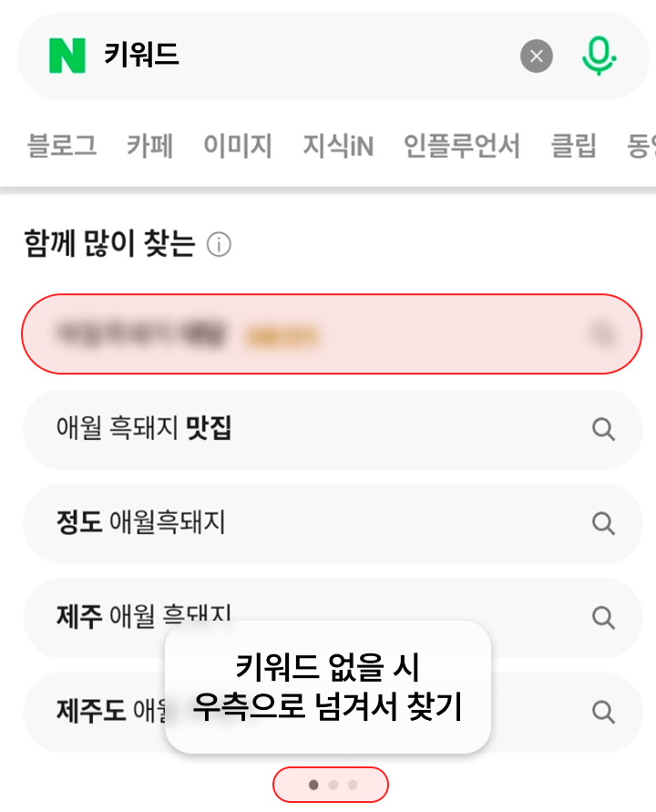Open the 이미지 tab
The width and height of the screenshot is (656, 812).
click(x=238, y=146)
